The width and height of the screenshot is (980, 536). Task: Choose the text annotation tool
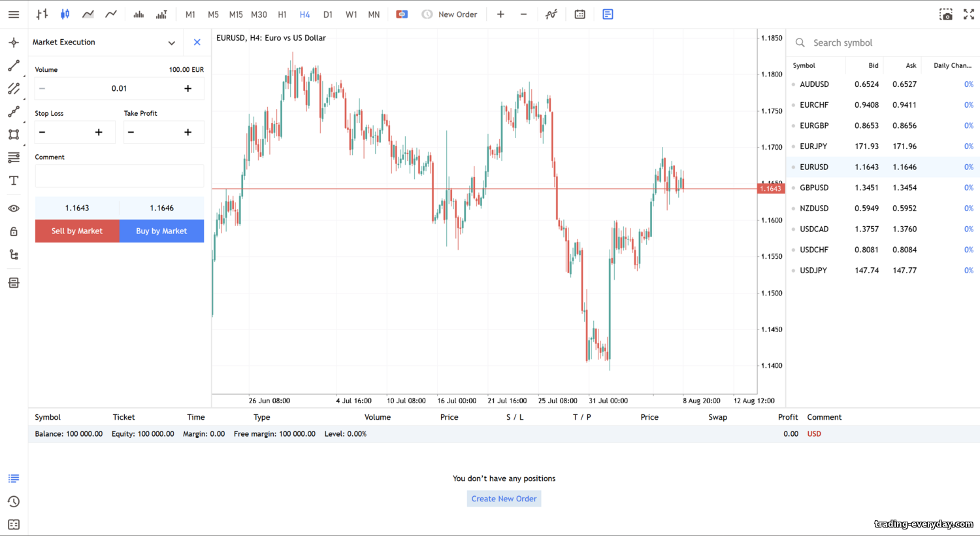[14, 181]
